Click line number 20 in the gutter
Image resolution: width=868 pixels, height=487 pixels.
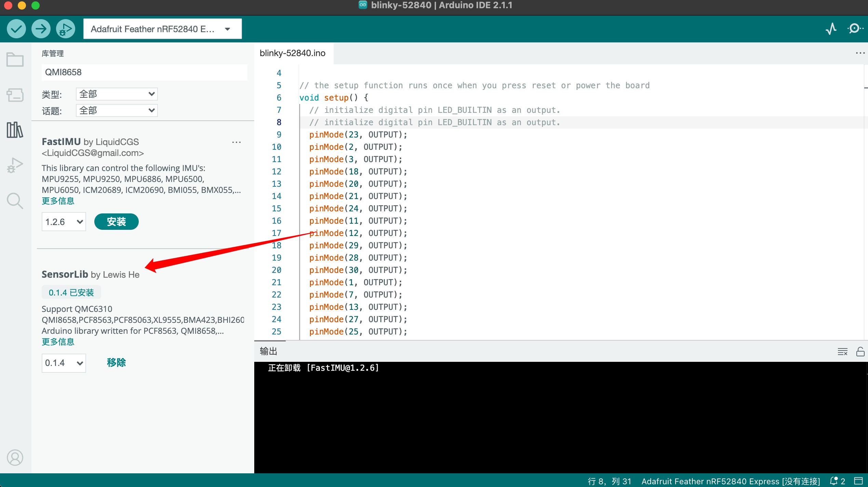pyautogui.click(x=276, y=270)
